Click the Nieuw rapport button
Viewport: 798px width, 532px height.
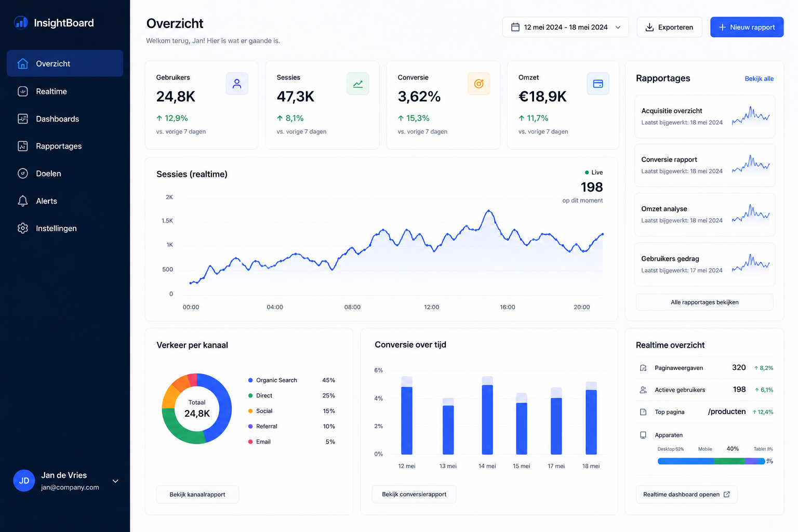click(747, 27)
